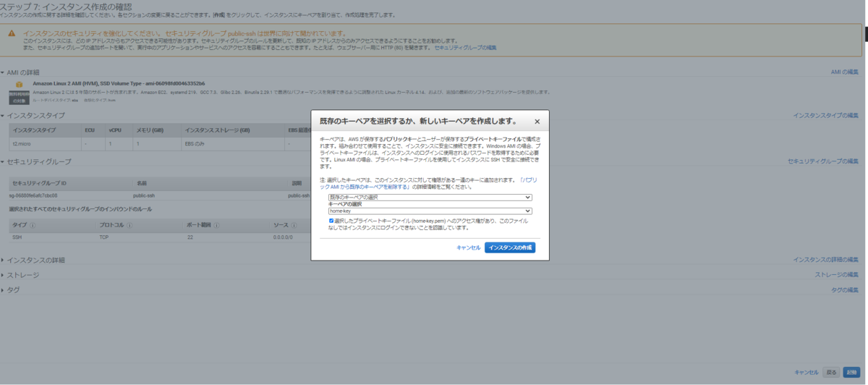Click キャンセル in the key pair dialog
This screenshot has height=385, width=868.
468,247
